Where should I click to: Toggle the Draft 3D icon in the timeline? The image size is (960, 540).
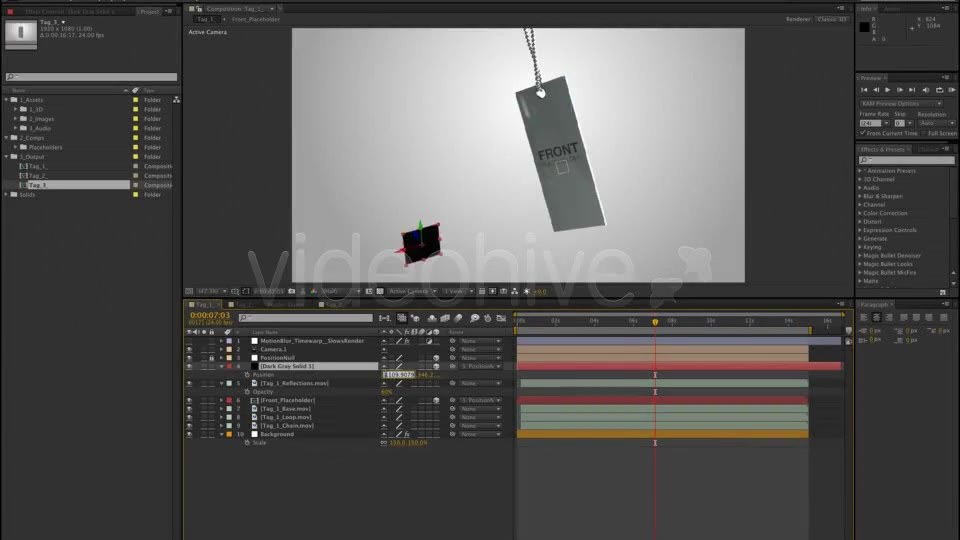[x=416, y=318]
